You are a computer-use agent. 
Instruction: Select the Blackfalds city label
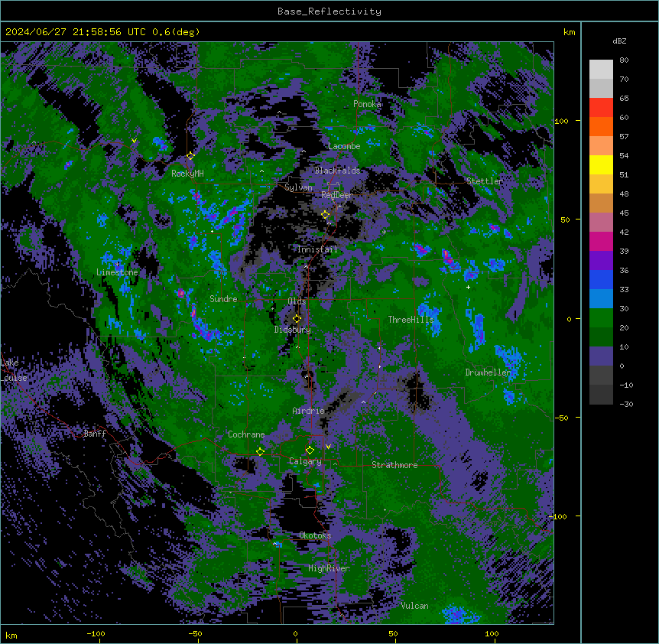(x=337, y=171)
